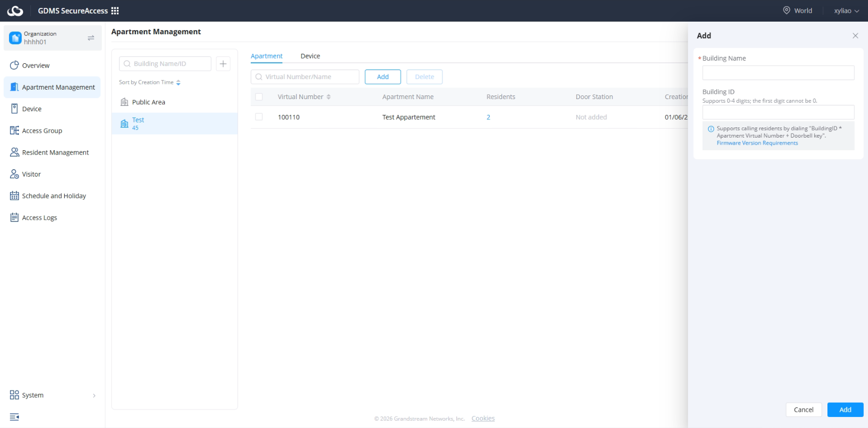Click the Building Name input field
Viewport: 868px width, 428px height.
(778, 73)
